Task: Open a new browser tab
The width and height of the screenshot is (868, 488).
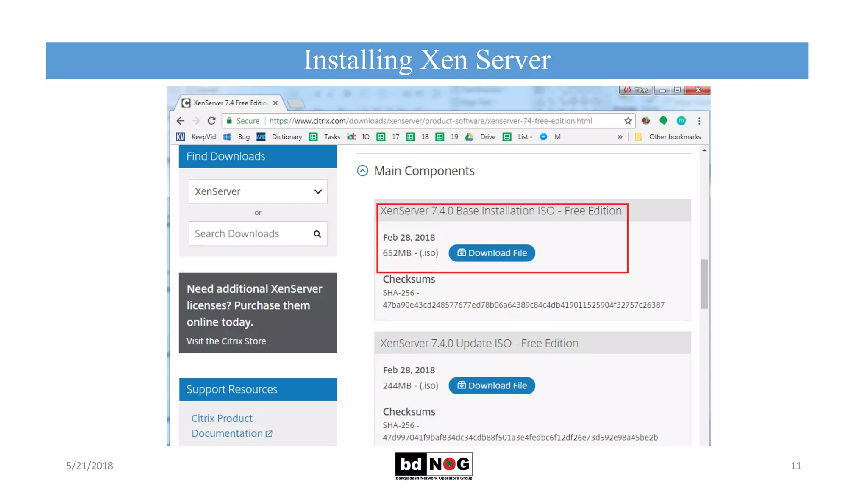Action: pos(296,103)
